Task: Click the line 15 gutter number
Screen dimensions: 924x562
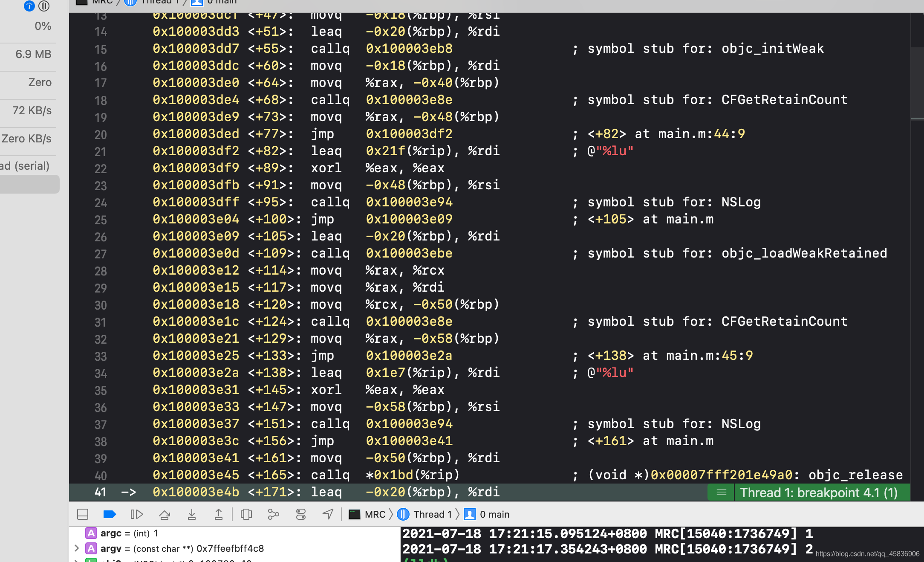Action: coord(101,49)
